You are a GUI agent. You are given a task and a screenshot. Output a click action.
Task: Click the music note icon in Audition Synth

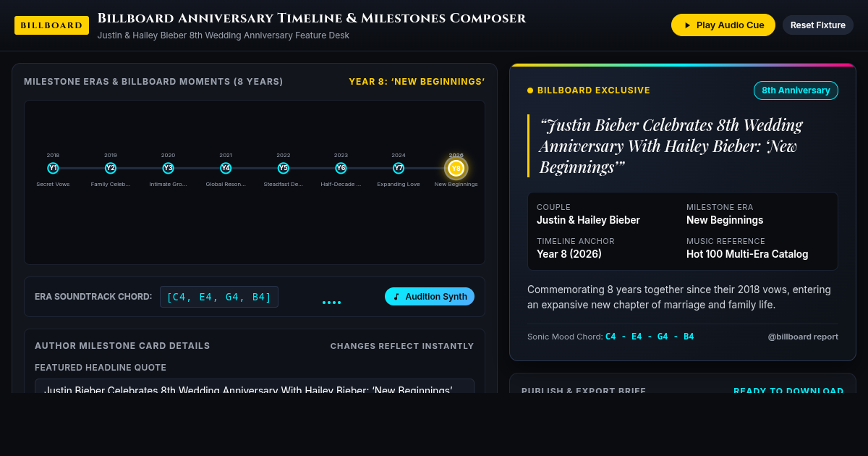(396, 297)
